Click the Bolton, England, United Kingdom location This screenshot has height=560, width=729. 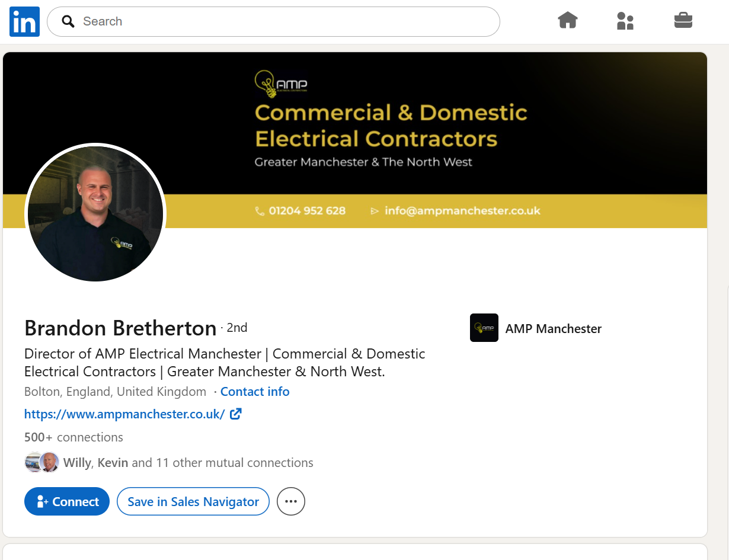(x=116, y=392)
